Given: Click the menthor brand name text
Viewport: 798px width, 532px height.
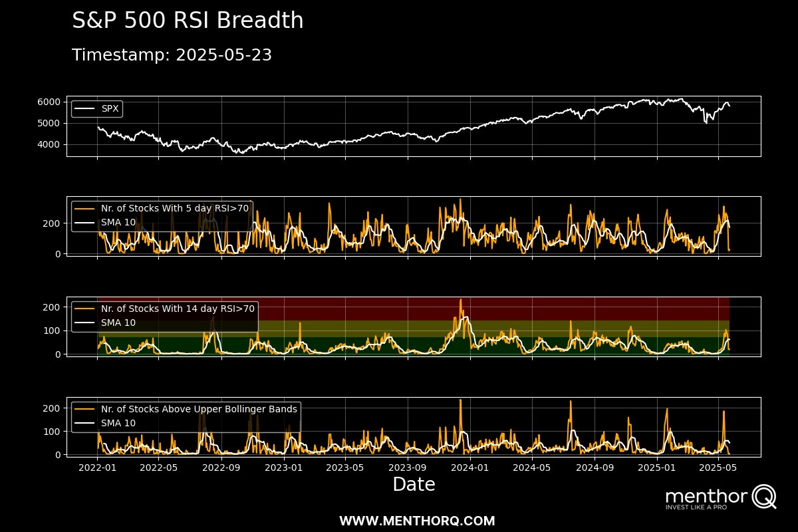Looking at the screenshot, I should tap(706, 496).
